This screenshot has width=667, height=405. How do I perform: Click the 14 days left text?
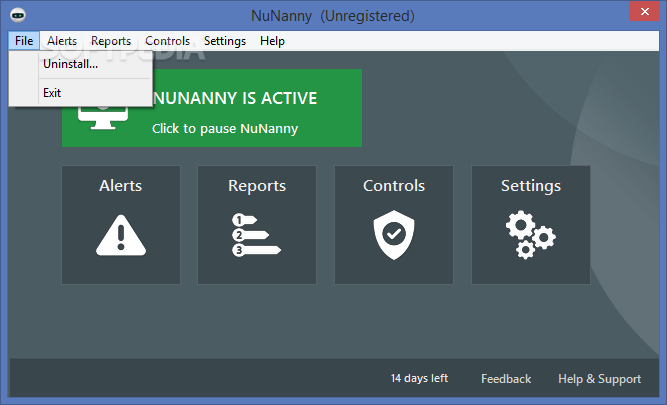point(419,378)
